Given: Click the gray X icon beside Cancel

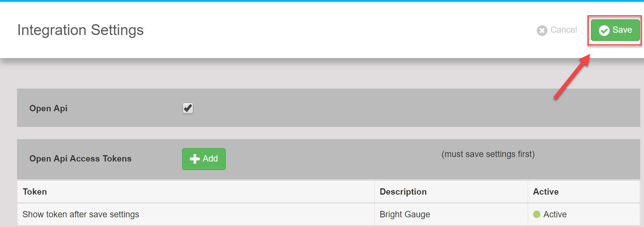Looking at the screenshot, I should pyautogui.click(x=542, y=31).
